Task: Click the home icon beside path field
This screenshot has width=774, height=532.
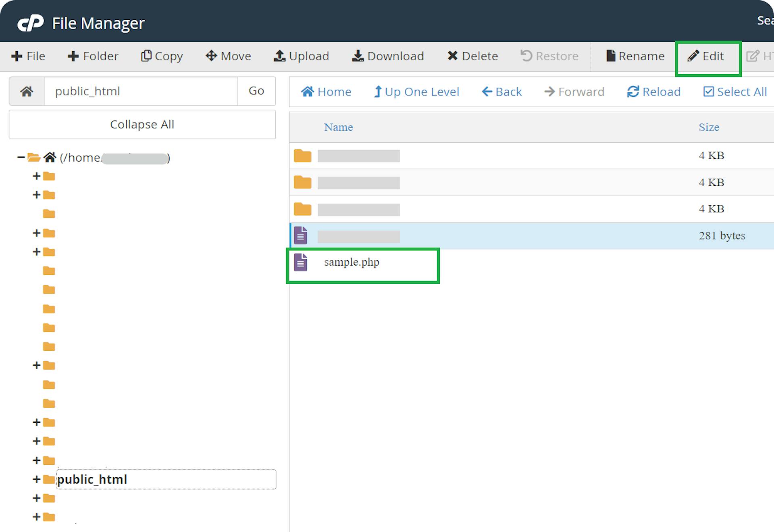Action: tap(27, 91)
